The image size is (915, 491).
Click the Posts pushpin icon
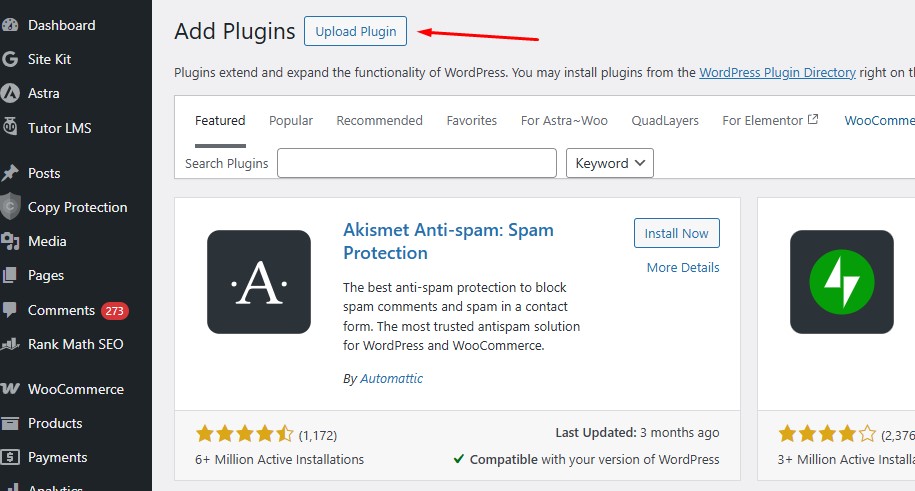coord(9,173)
